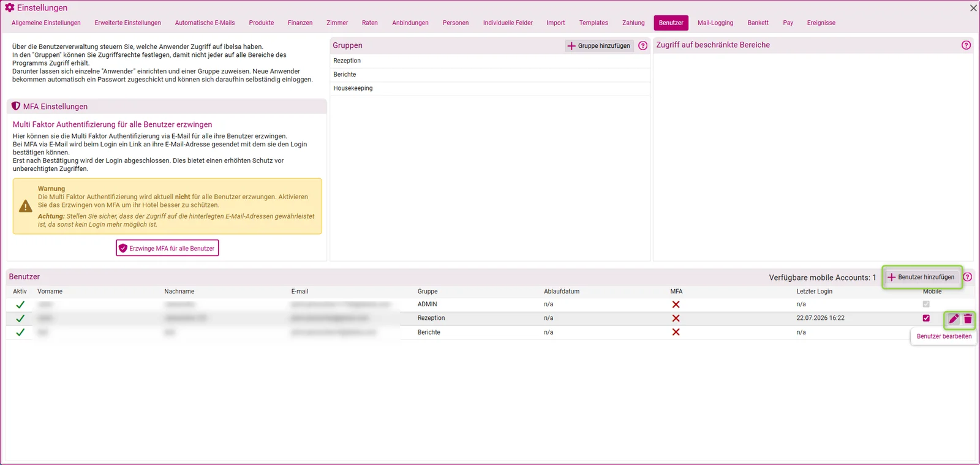Open the Templates tab
The height and width of the screenshot is (465, 980).
[594, 23]
